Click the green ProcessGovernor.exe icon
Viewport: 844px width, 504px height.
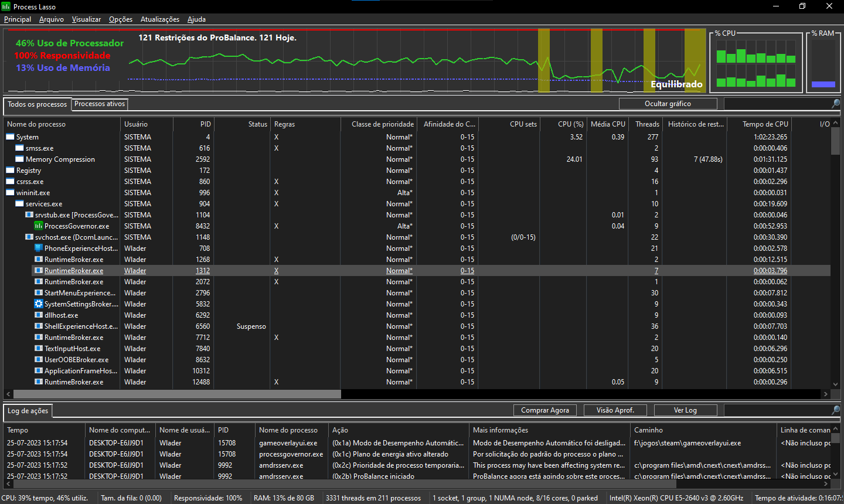click(39, 226)
